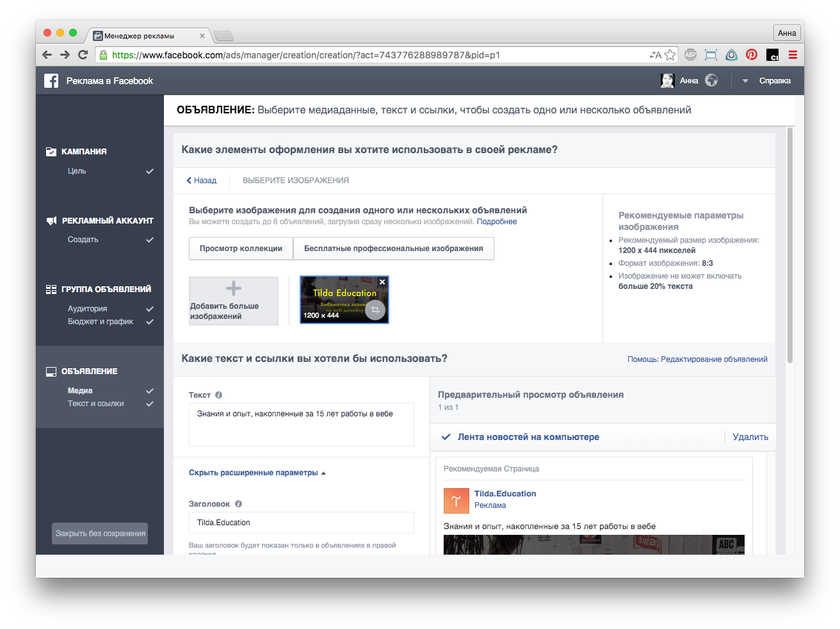This screenshot has width=840, height=629.
Task: Click the Заголовок input field
Action: pos(301,523)
